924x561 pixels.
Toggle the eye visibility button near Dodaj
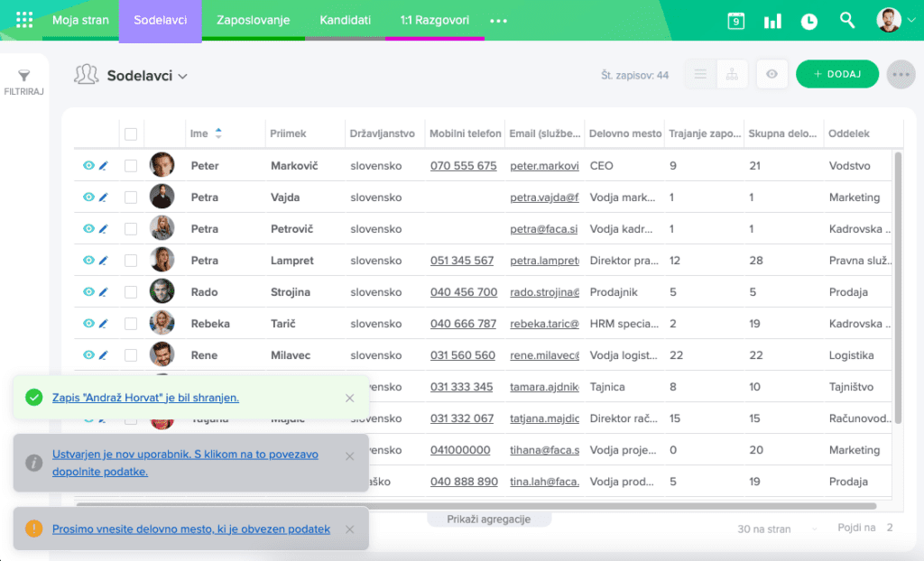772,75
